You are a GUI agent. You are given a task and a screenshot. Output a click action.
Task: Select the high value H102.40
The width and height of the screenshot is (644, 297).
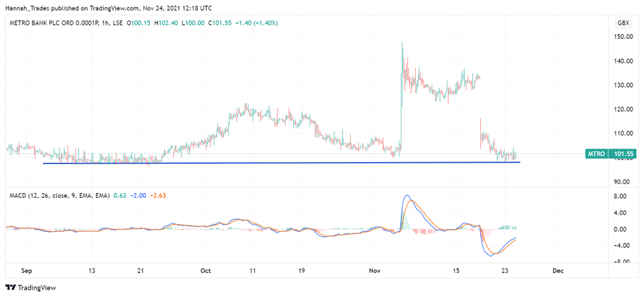[166, 23]
